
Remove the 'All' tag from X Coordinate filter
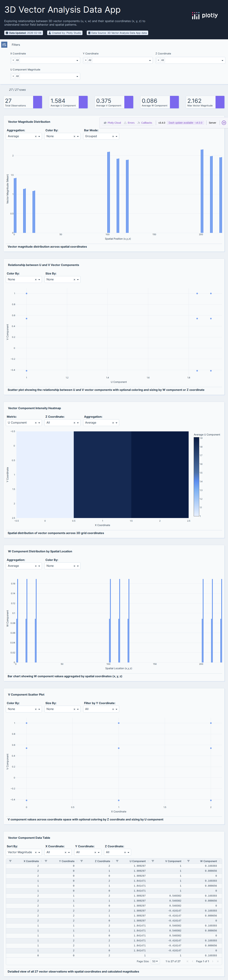click(13, 60)
